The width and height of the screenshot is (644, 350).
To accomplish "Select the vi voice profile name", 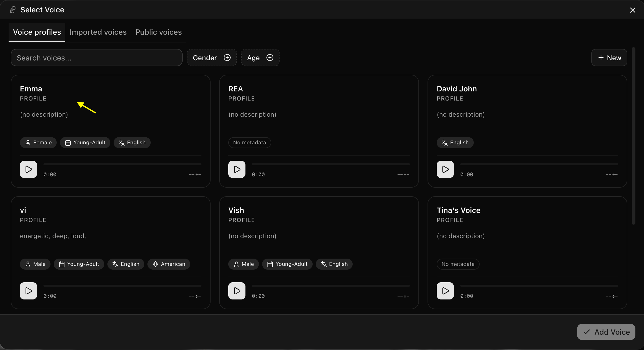I will pyautogui.click(x=23, y=210).
